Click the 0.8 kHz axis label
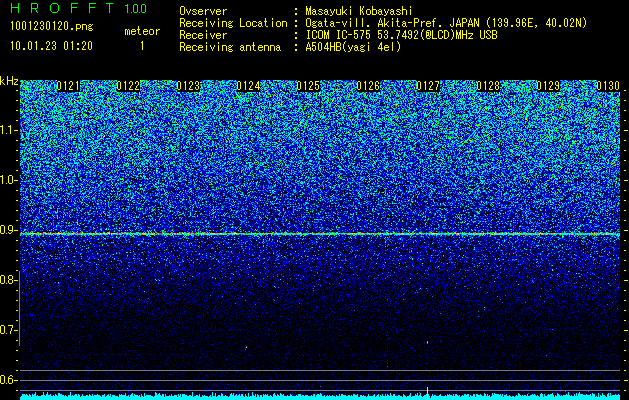Viewport: 629px width, 400px height. coord(8,280)
